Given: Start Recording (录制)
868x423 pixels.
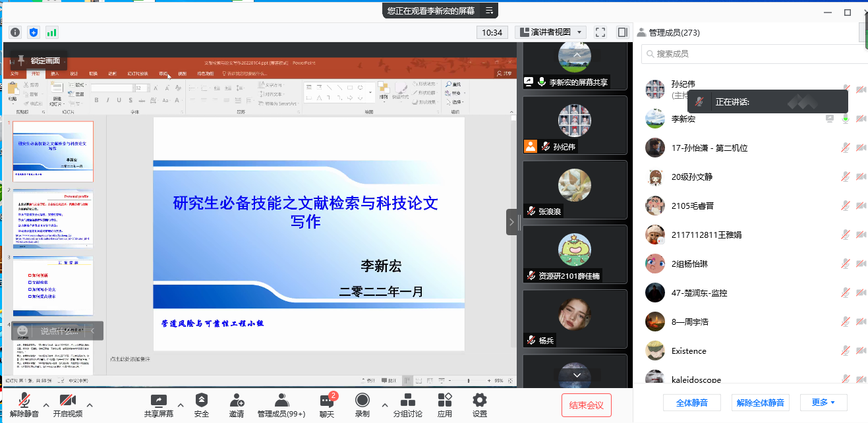Looking at the screenshot, I should click(362, 405).
